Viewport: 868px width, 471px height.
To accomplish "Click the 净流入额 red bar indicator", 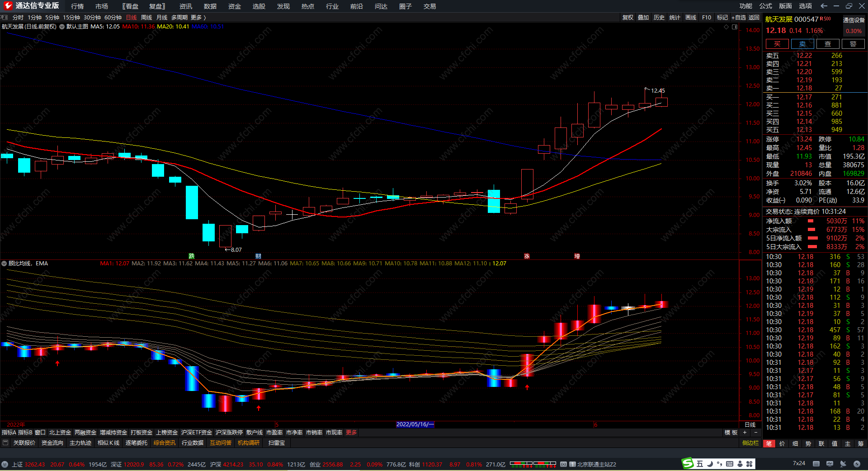I will point(811,221).
